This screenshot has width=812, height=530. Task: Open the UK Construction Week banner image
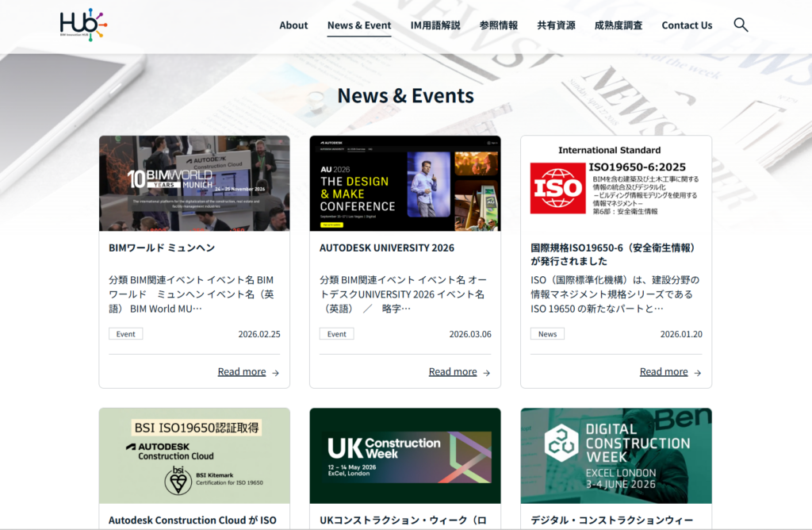[405, 456]
